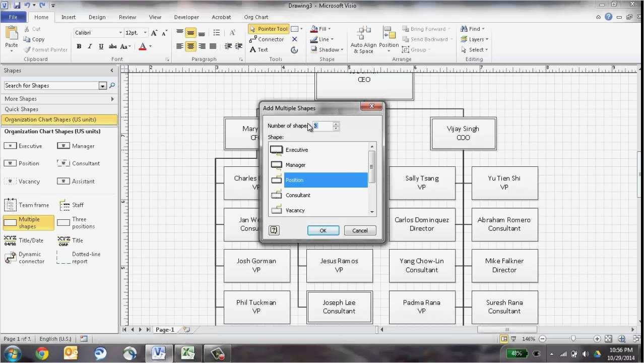Toggle align text right

tap(202, 46)
